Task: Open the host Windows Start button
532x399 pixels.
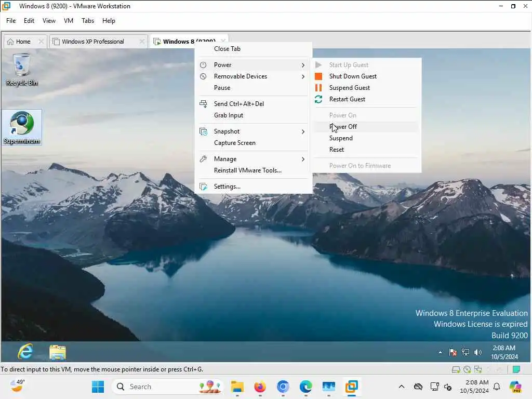Action: coord(98,387)
